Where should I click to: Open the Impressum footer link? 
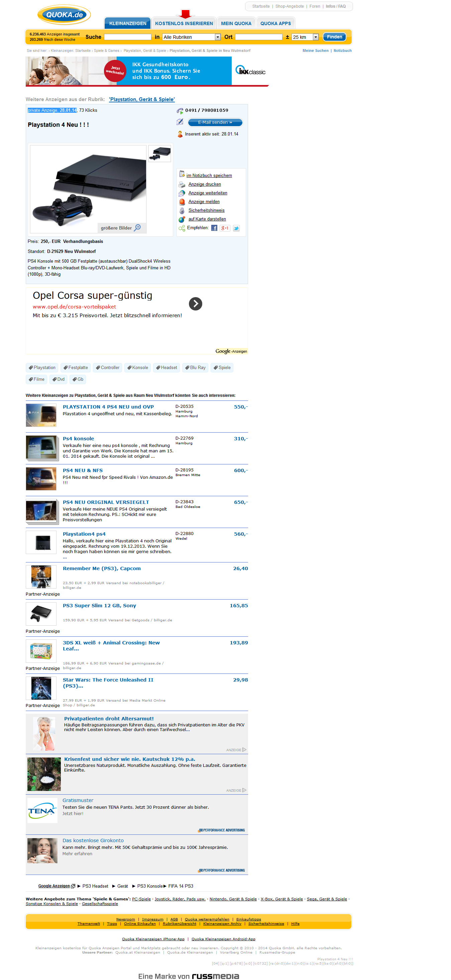[x=152, y=919]
